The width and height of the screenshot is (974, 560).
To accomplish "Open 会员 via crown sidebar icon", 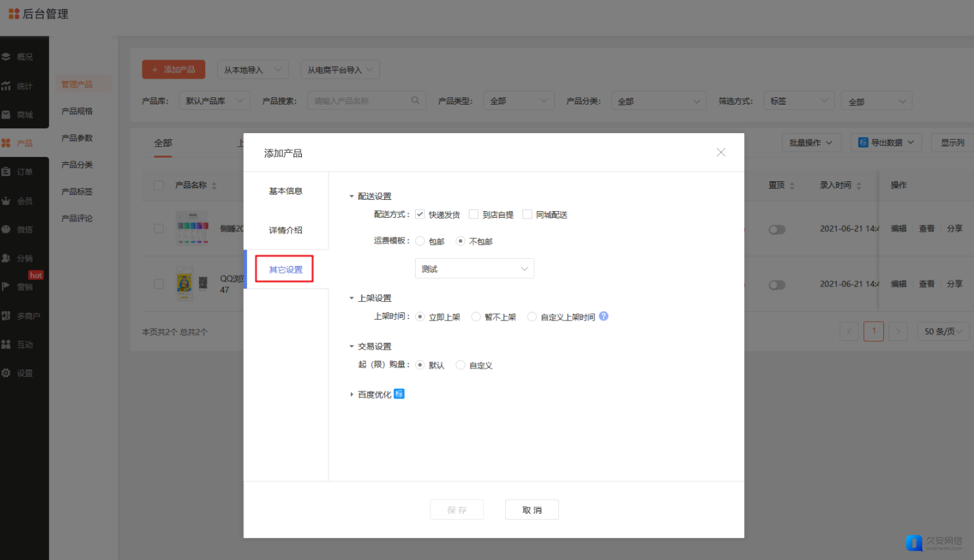I will coord(6,201).
